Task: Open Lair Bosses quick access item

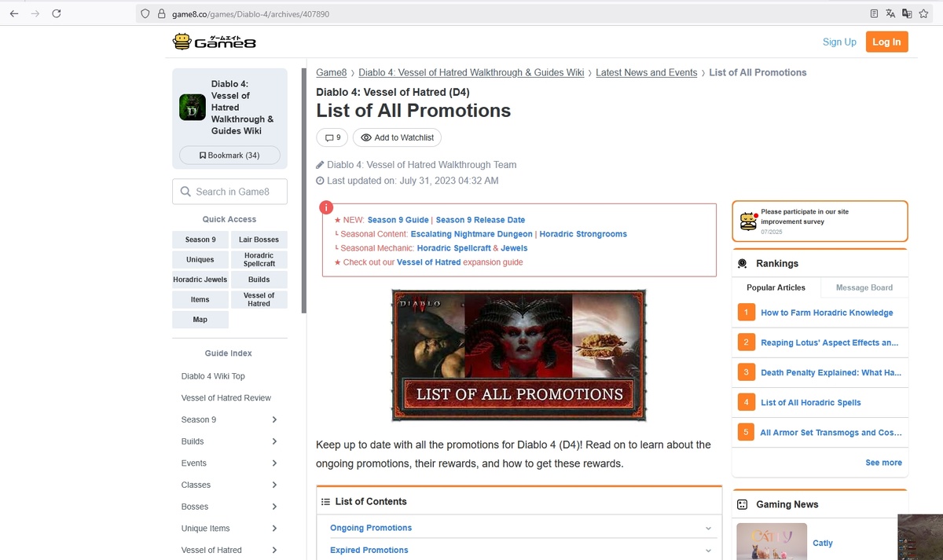Action: (259, 240)
